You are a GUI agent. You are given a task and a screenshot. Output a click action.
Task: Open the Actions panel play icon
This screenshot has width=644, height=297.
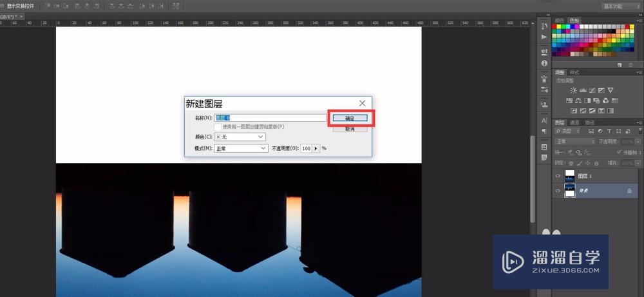(x=545, y=37)
